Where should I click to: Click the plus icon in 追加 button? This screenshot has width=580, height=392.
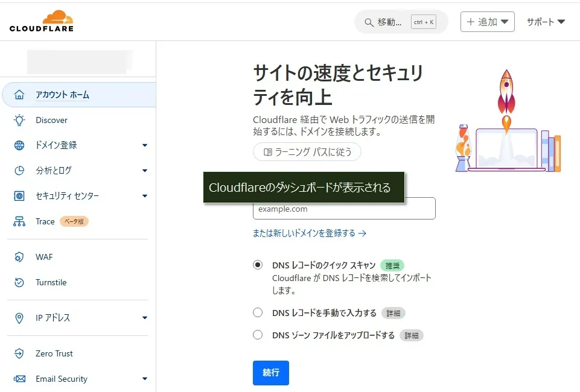471,22
